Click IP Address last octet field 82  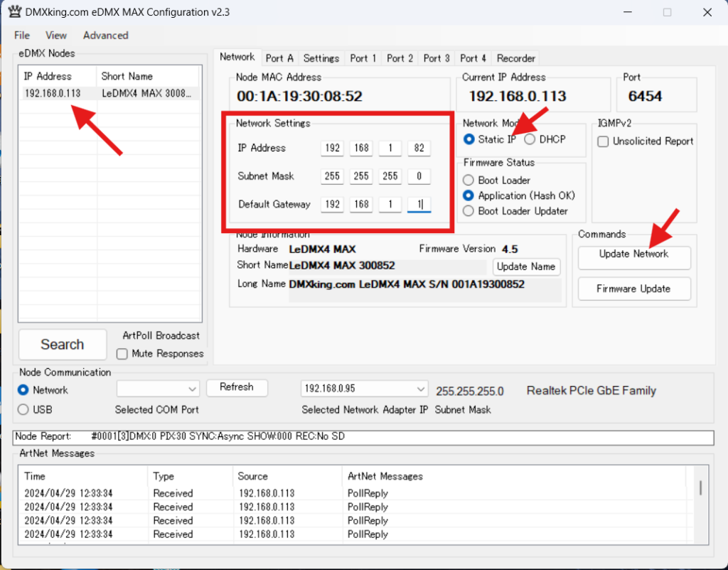[x=419, y=148]
